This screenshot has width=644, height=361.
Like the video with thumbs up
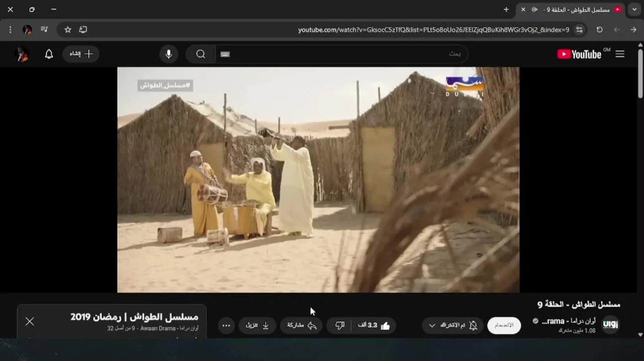[x=374, y=325]
